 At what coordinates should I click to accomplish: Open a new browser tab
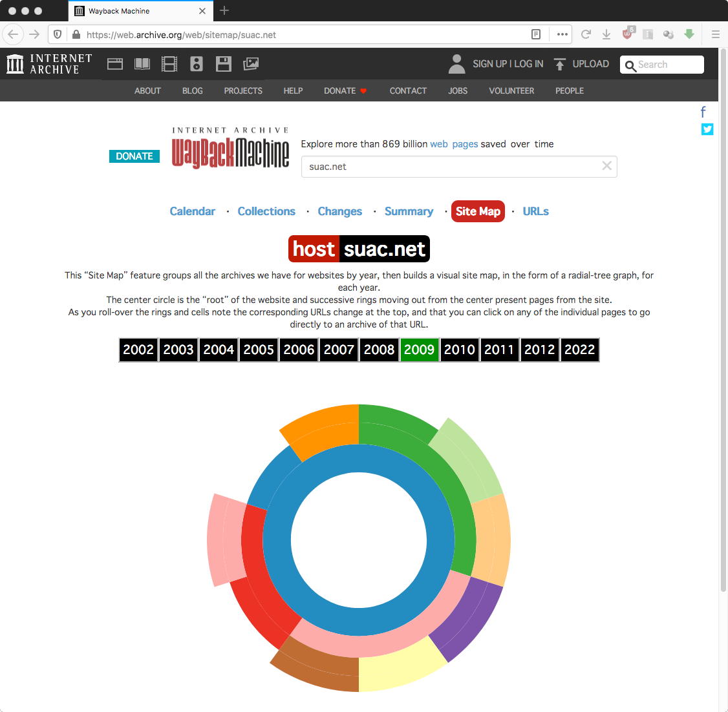pos(224,11)
